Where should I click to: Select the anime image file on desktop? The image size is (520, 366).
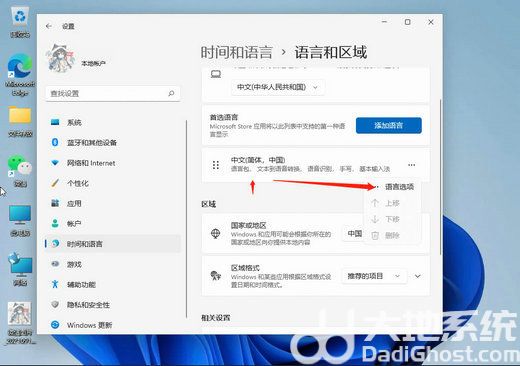tap(20, 323)
